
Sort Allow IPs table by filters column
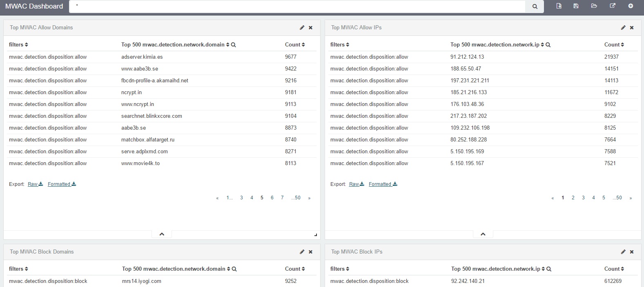340,45
